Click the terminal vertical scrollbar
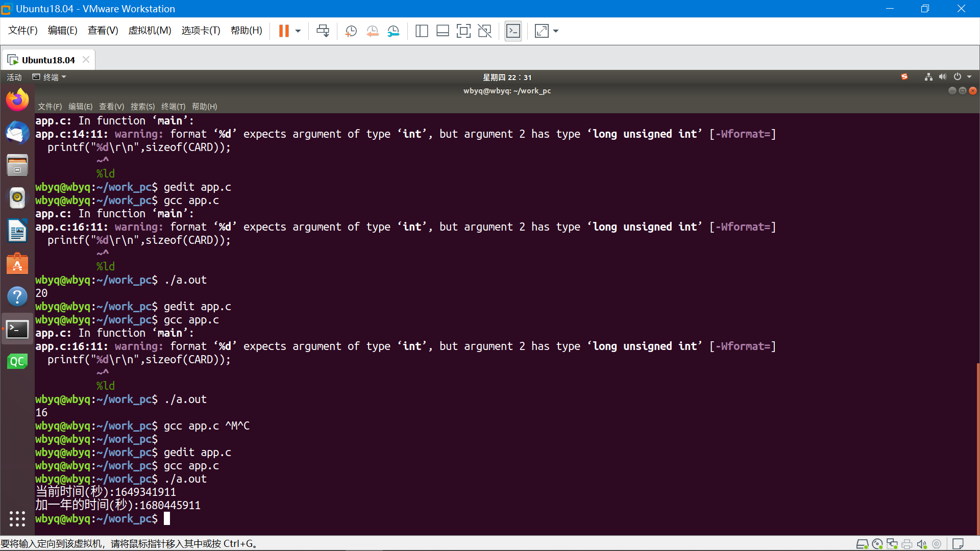The image size is (980, 551). [x=977, y=449]
